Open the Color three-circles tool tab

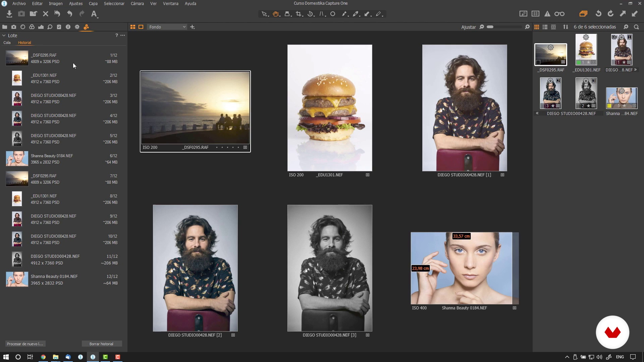click(x=32, y=27)
